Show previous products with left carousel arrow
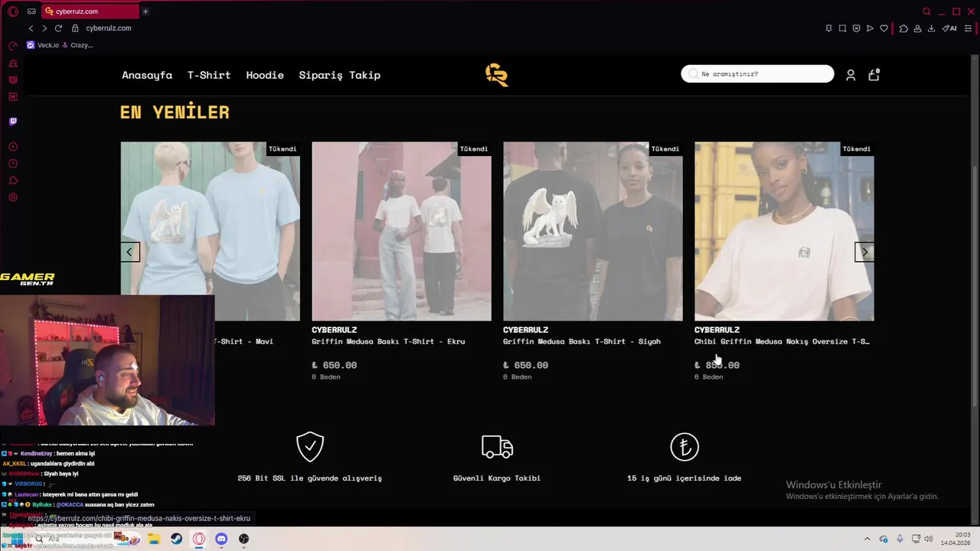This screenshot has width=980, height=551. (129, 252)
